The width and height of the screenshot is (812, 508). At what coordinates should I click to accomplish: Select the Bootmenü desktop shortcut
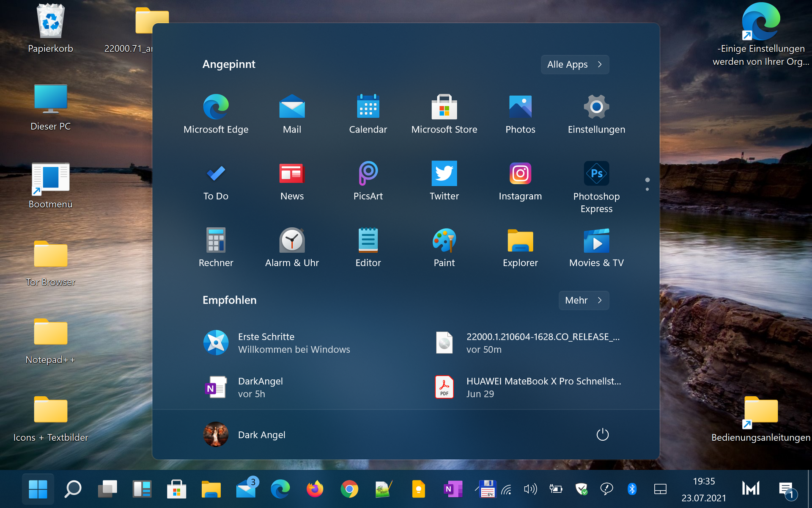pyautogui.click(x=50, y=185)
